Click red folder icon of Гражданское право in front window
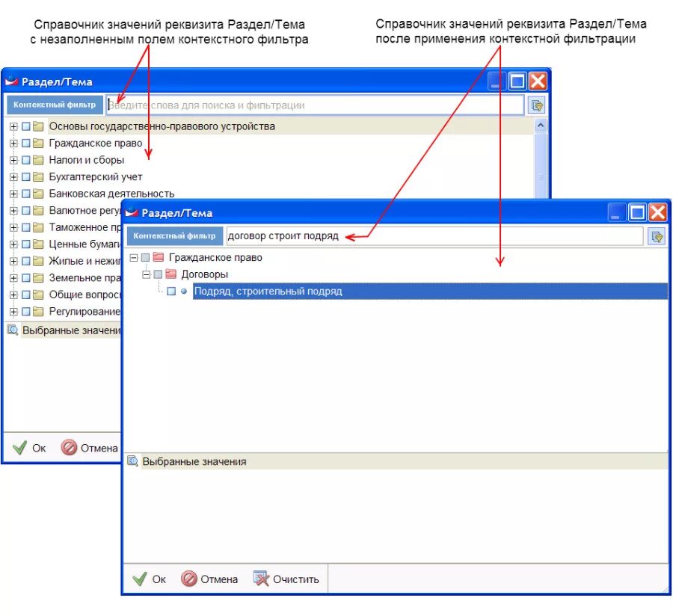The width and height of the screenshot is (673, 616). click(x=159, y=257)
